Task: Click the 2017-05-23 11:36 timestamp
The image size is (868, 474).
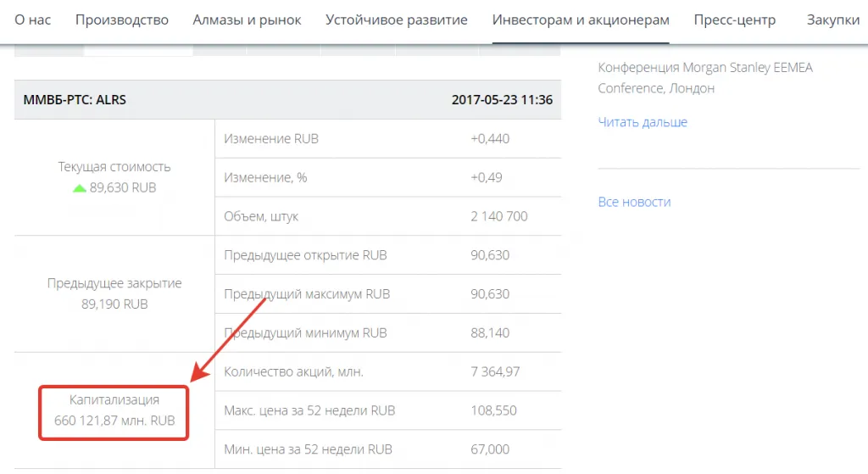Action: pyautogui.click(x=502, y=100)
